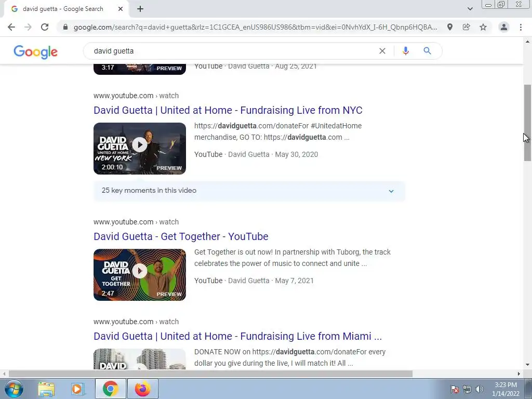
Task: Click www.youtube.com › watch above NYC result
Action: [x=136, y=96]
